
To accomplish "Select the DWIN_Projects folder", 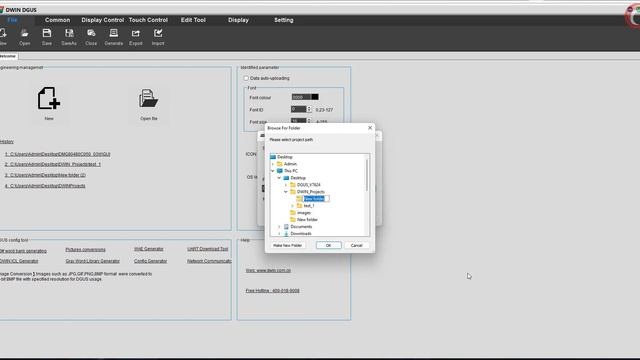I will pyautogui.click(x=311, y=191).
